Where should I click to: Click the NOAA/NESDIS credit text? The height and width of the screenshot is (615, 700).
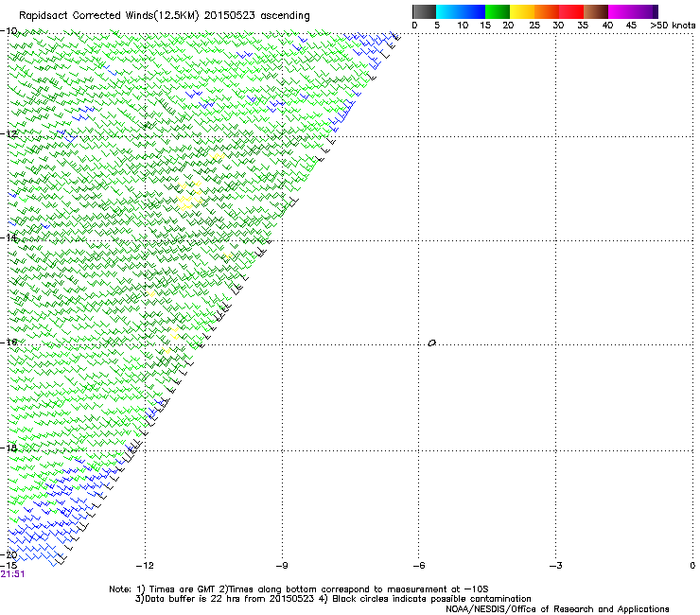(x=557, y=609)
